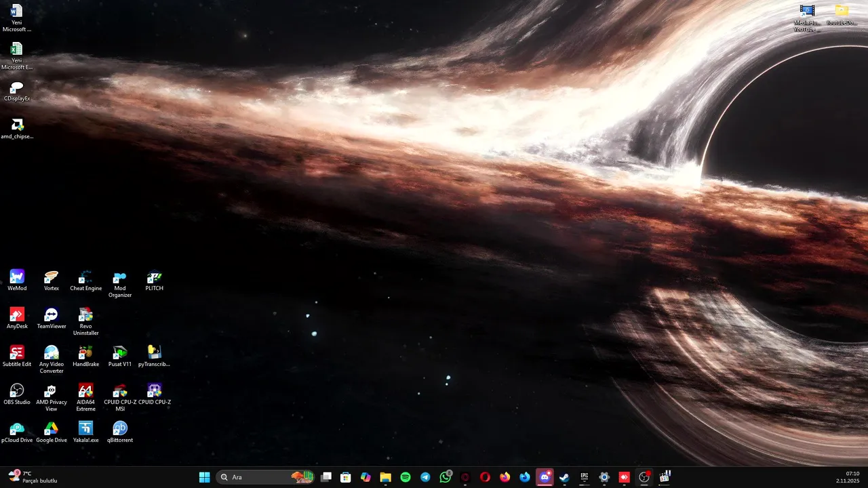Open OBS Studio taskbar icon
Screen dimensions: 868x488
click(644, 477)
